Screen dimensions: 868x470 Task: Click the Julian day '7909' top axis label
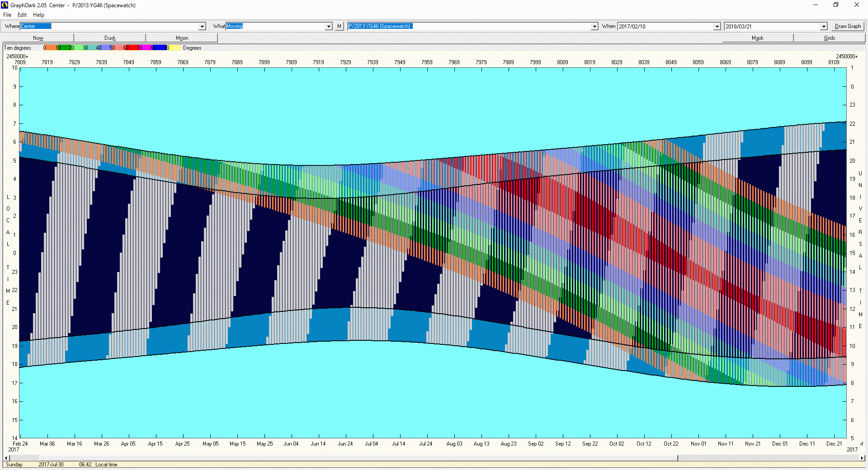[291, 62]
